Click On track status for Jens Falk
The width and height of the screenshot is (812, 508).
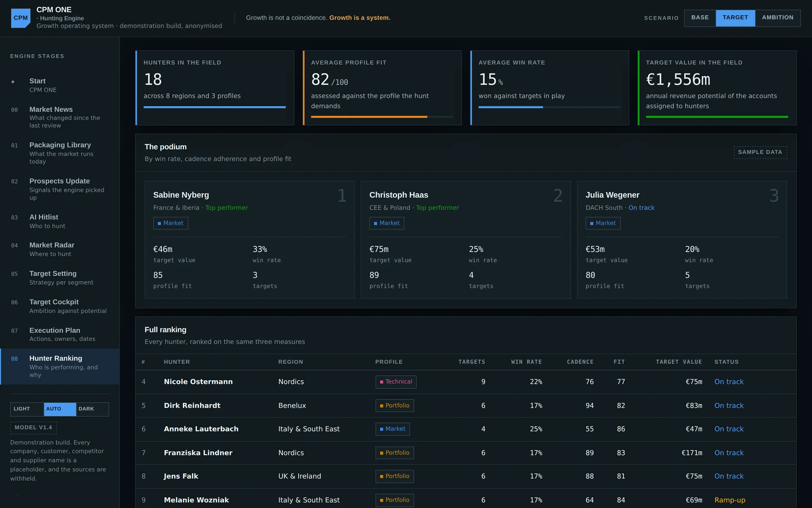coord(729,476)
